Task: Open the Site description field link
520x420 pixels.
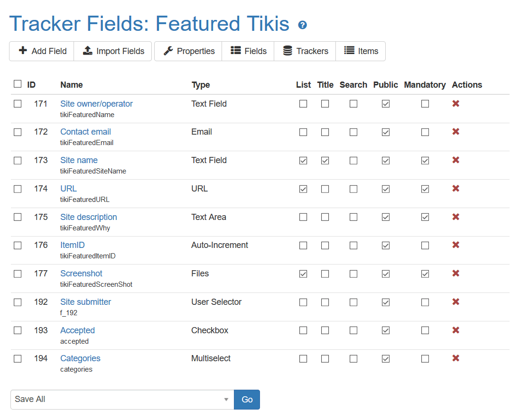Action: click(x=89, y=217)
